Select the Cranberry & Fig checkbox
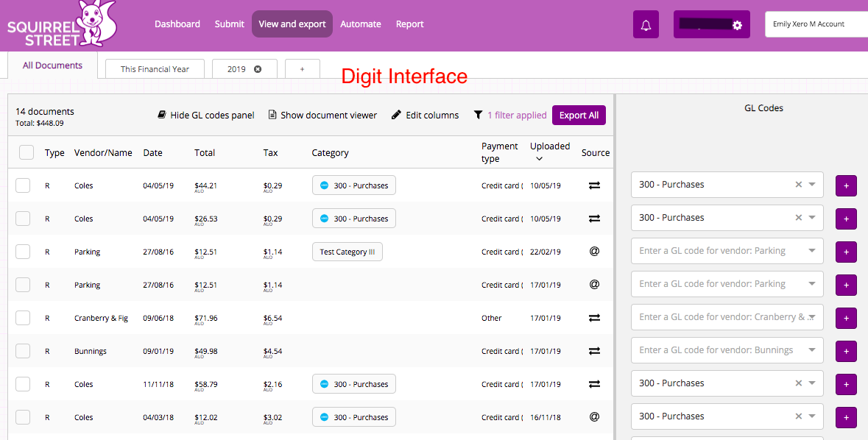 (x=23, y=318)
